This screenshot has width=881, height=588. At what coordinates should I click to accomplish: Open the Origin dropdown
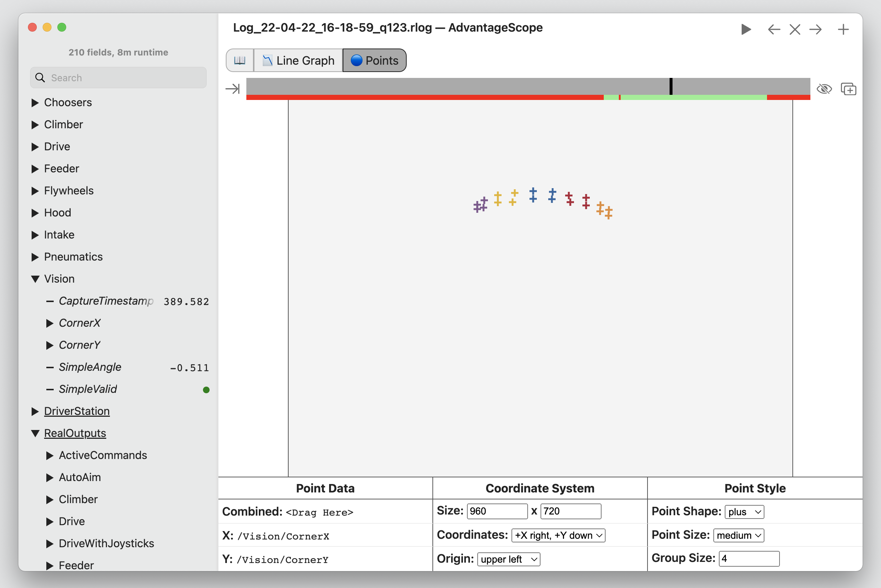tap(509, 559)
